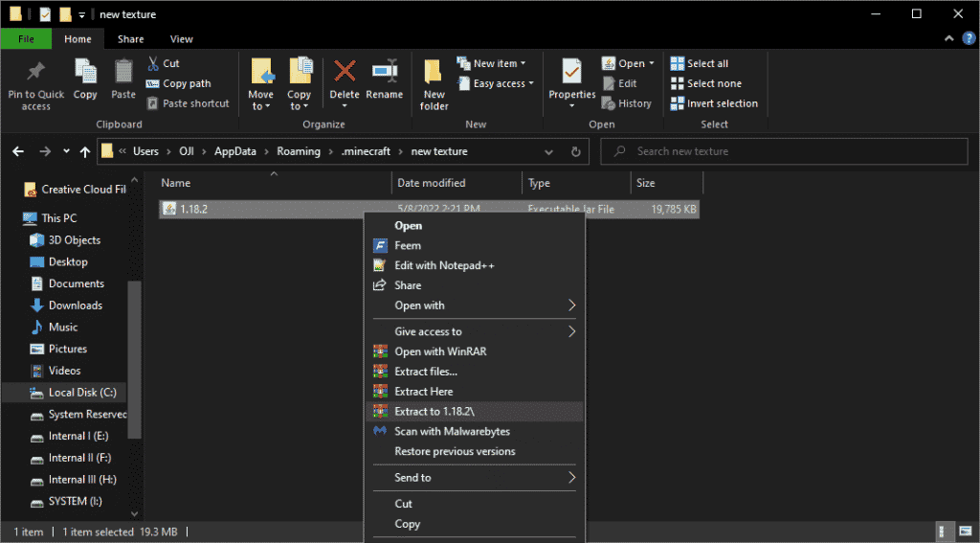Cut the selected file via ribbon
The height and width of the screenshot is (543, 980).
pos(163,63)
